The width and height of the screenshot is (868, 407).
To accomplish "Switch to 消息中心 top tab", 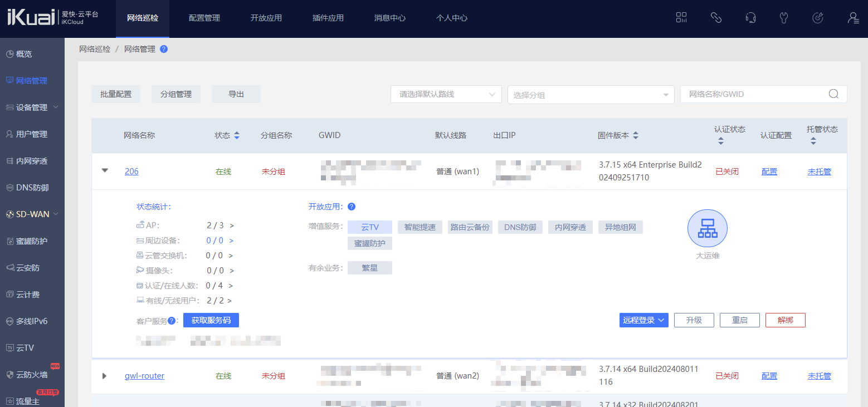I will click(390, 18).
